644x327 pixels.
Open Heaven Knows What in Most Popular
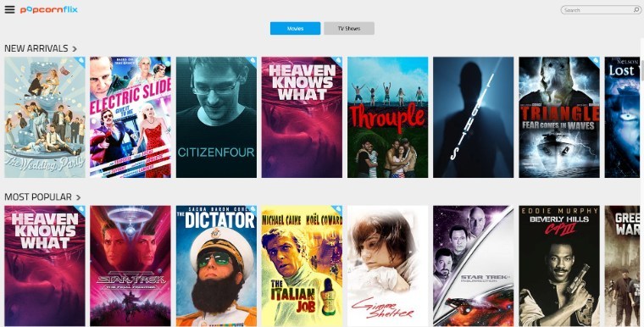tap(45, 266)
